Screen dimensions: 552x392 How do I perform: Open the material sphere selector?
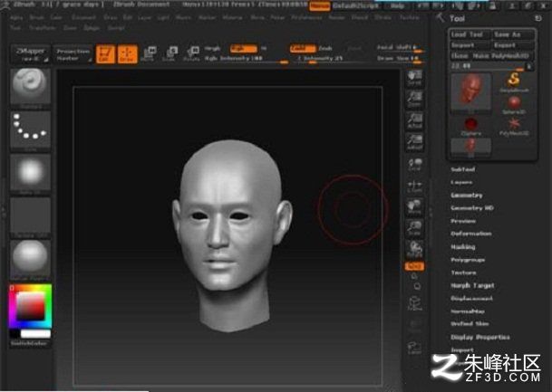(30, 260)
